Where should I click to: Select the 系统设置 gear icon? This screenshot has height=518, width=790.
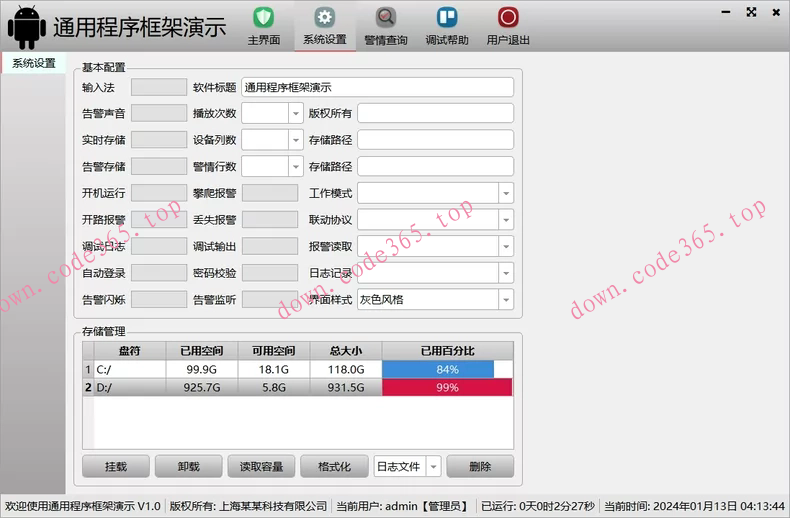(x=324, y=18)
